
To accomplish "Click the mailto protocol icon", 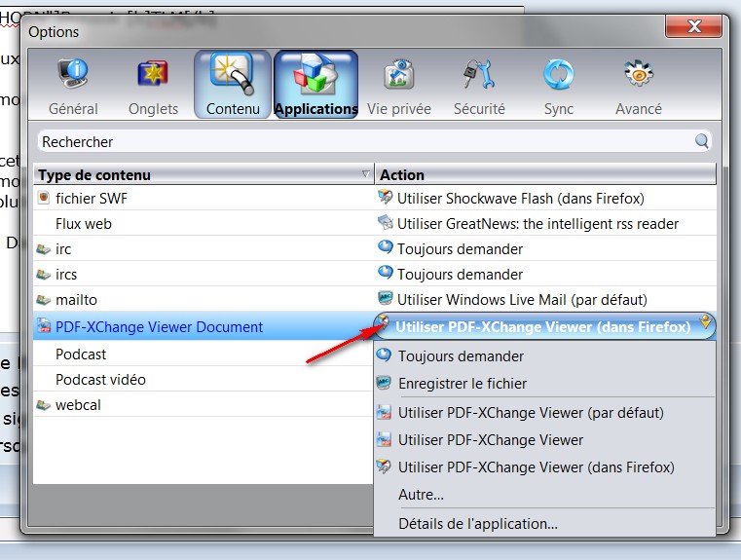I will (x=44, y=300).
